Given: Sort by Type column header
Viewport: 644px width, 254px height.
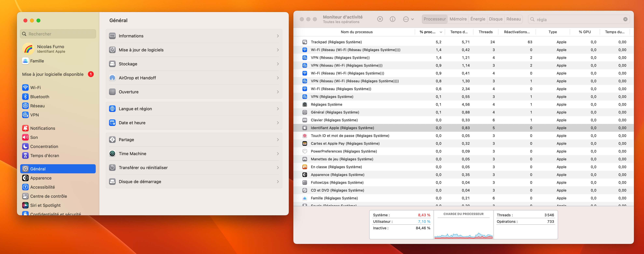Looking at the screenshot, I should pos(553,32).
